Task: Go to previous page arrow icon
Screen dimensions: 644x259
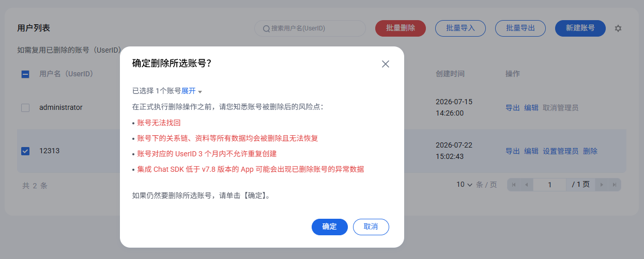Action: [x=526, y=185]
